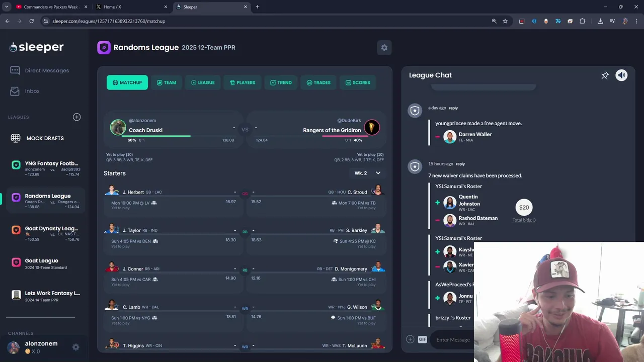Click reply on the a day ago message

[x=453, y=108]
